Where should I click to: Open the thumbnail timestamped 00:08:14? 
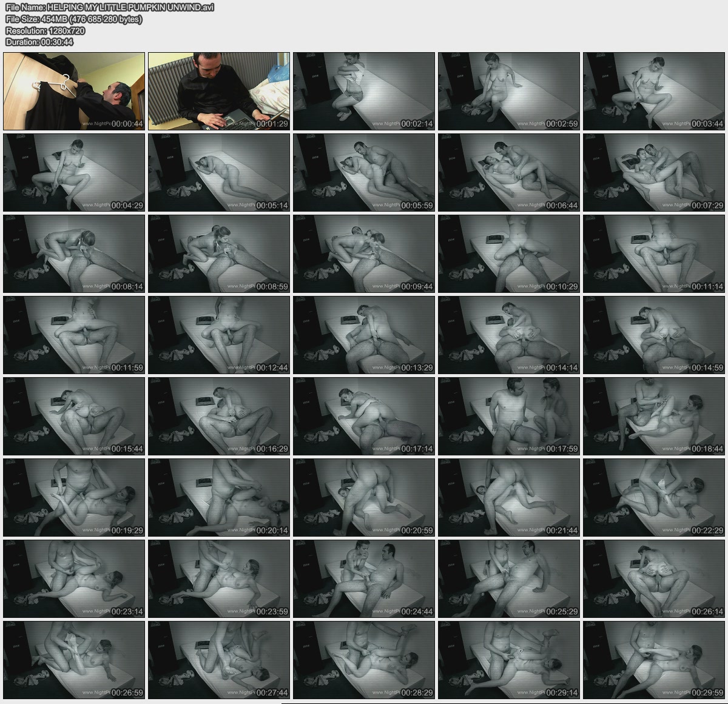click(74, 253)
